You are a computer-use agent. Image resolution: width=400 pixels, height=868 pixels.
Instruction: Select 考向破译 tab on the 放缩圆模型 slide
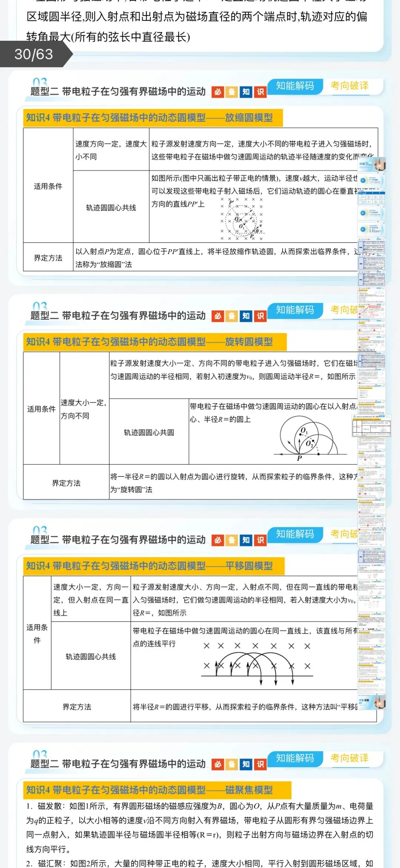349,86
